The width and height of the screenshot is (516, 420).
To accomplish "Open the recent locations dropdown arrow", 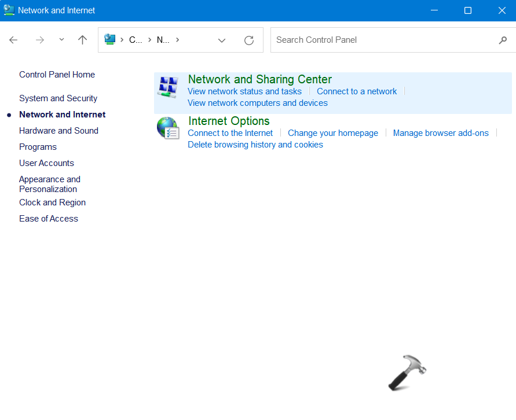I will click(62, 40).
